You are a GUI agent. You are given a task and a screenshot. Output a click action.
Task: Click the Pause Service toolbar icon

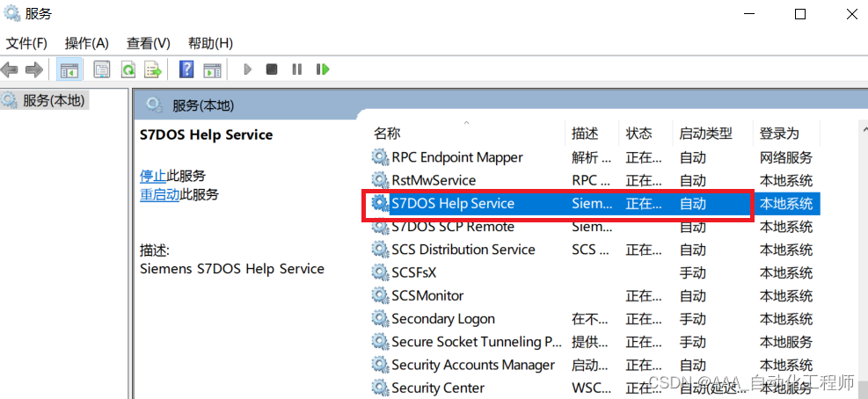coord(297,69)
